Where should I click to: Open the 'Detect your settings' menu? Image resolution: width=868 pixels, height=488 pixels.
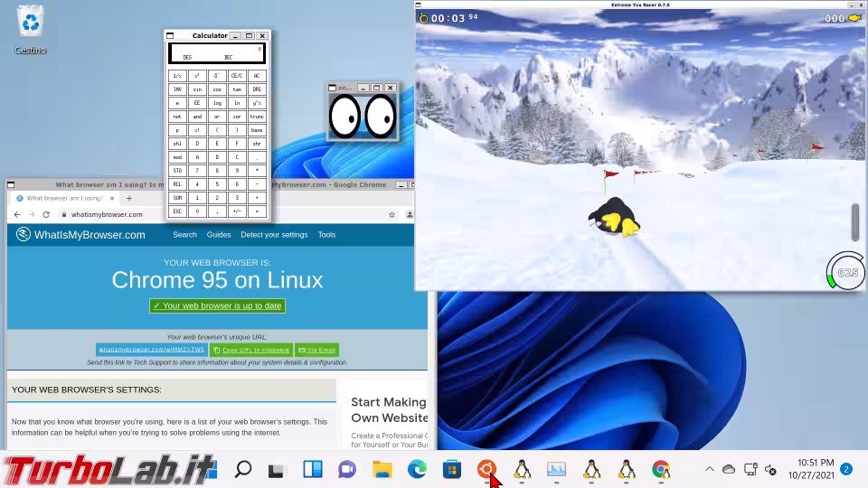point(274,235)
